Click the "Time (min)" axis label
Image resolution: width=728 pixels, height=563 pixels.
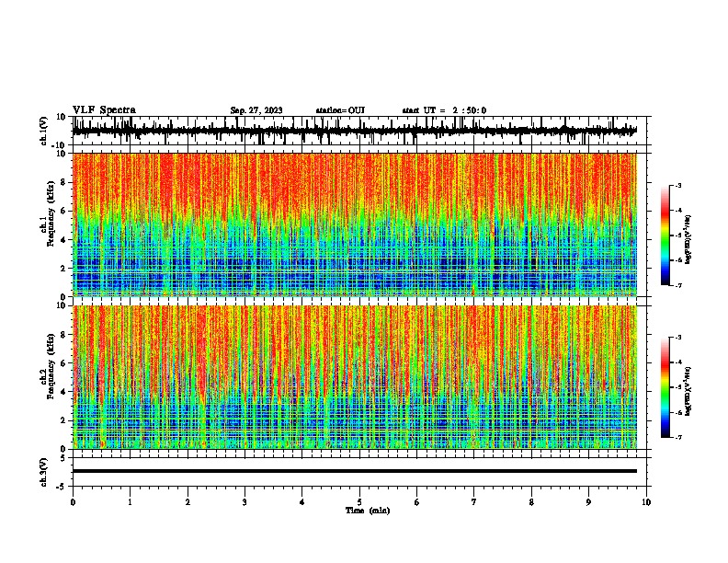[368, 511]
